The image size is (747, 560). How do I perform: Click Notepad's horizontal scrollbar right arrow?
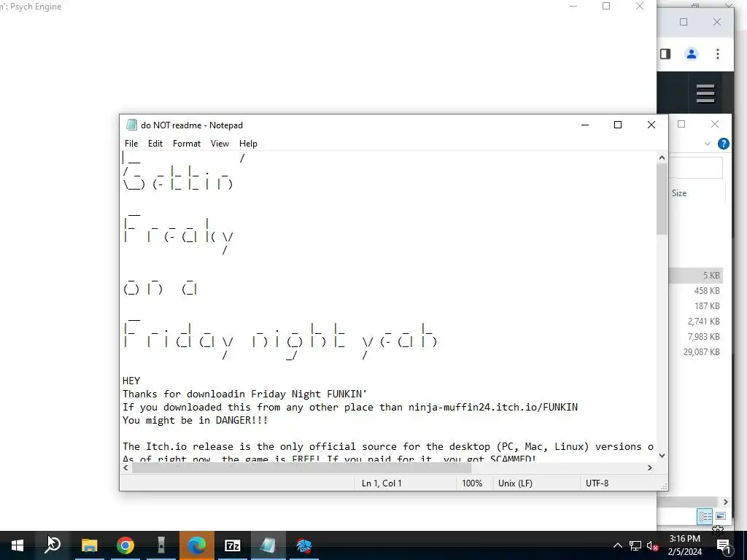point(650,467)
